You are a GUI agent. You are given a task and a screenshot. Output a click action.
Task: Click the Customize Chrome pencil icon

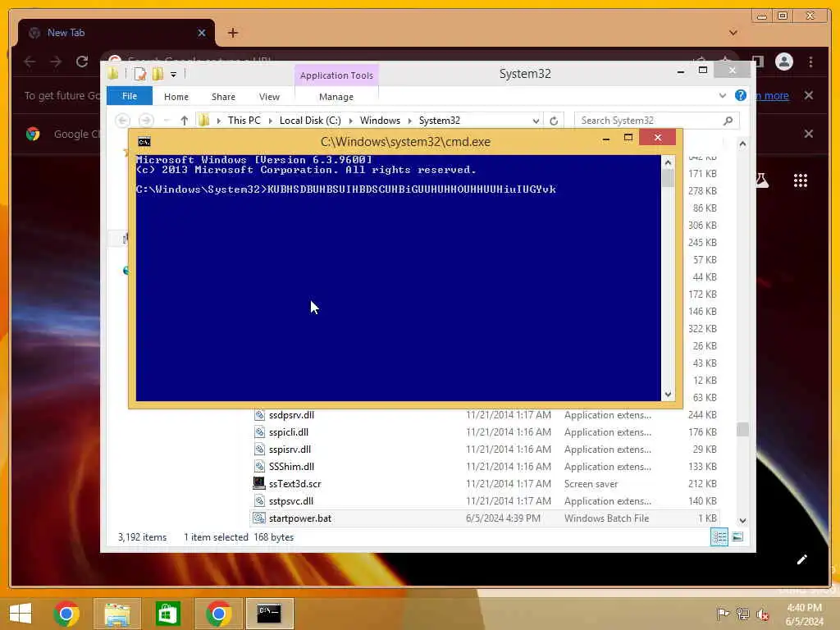click(801, 559)
